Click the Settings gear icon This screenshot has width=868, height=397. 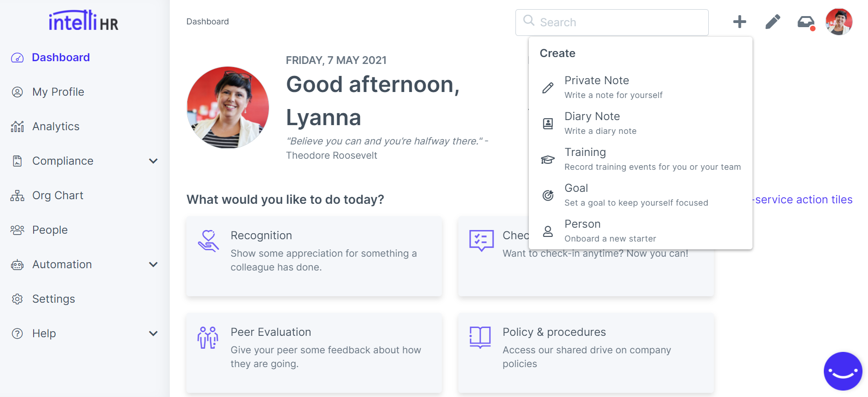[x=17, y=299]
